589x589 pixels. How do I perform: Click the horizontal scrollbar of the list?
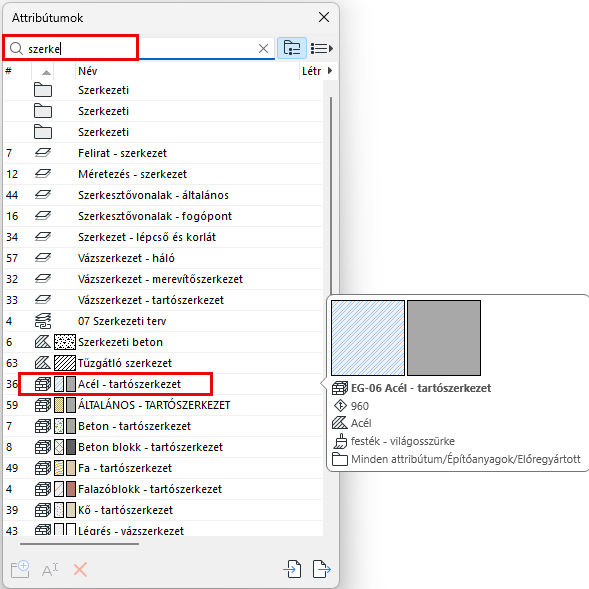tap(79, 544)
